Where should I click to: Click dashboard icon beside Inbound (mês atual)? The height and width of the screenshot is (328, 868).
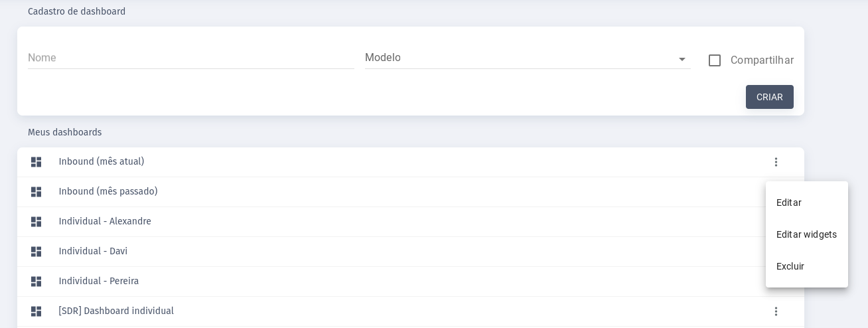click(36, 162)
